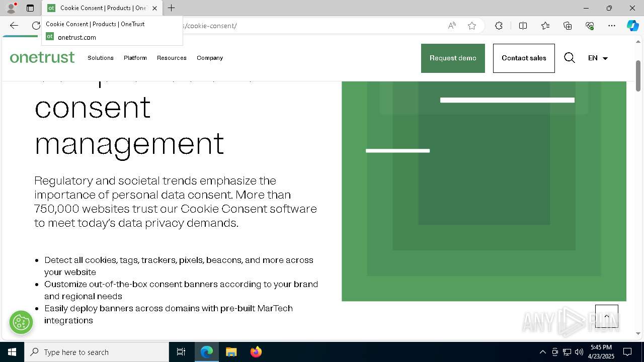Open cookie preferences floating button

tap(21, 322)
